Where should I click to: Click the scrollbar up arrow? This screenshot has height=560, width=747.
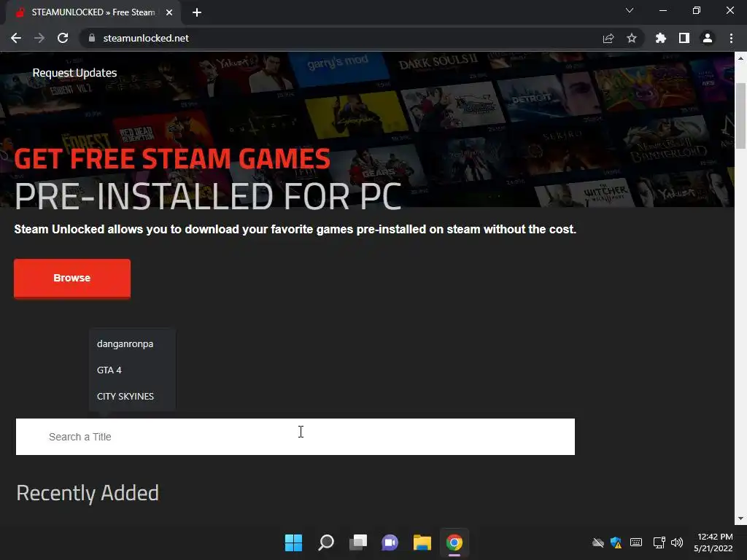point(741,58)
